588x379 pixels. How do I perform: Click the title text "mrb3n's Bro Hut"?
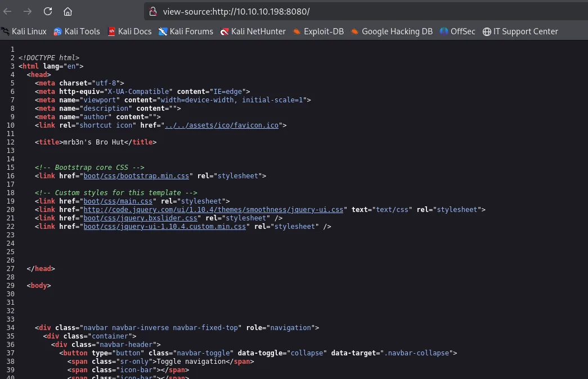[93, 142]
